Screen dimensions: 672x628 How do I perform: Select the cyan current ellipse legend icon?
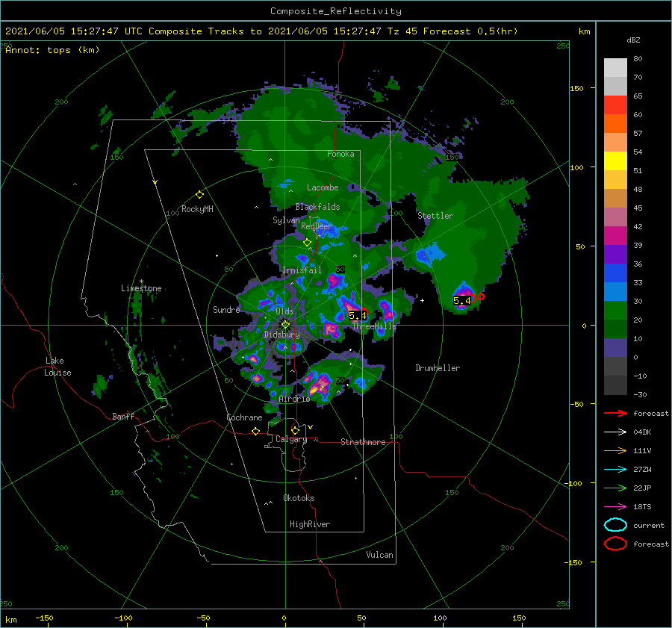615,525
